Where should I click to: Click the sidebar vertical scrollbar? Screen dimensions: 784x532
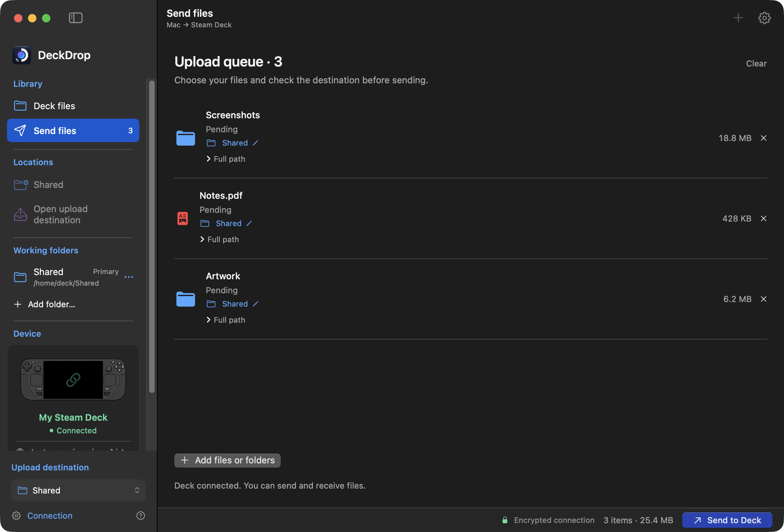coord(152,237)
